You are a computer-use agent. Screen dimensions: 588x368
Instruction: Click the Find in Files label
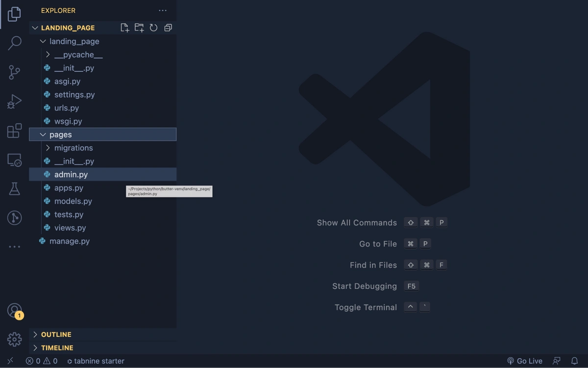pyautogui.click(x=373, y=265)
